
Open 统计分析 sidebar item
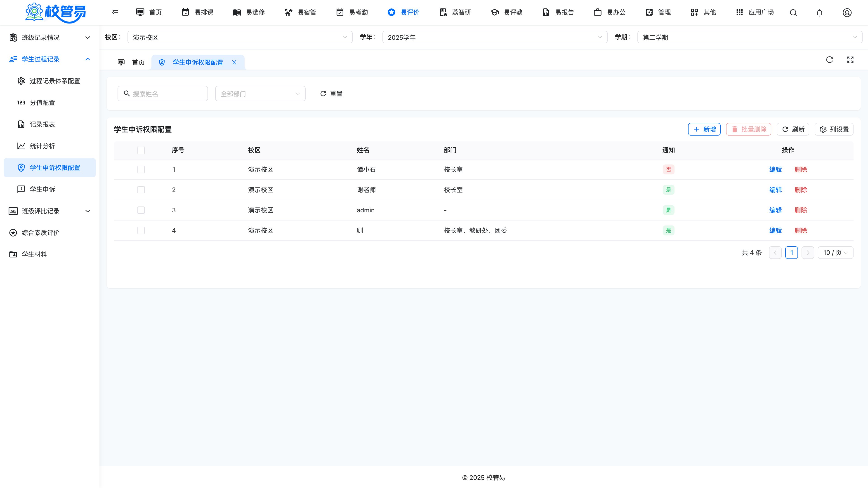point(50,146)
